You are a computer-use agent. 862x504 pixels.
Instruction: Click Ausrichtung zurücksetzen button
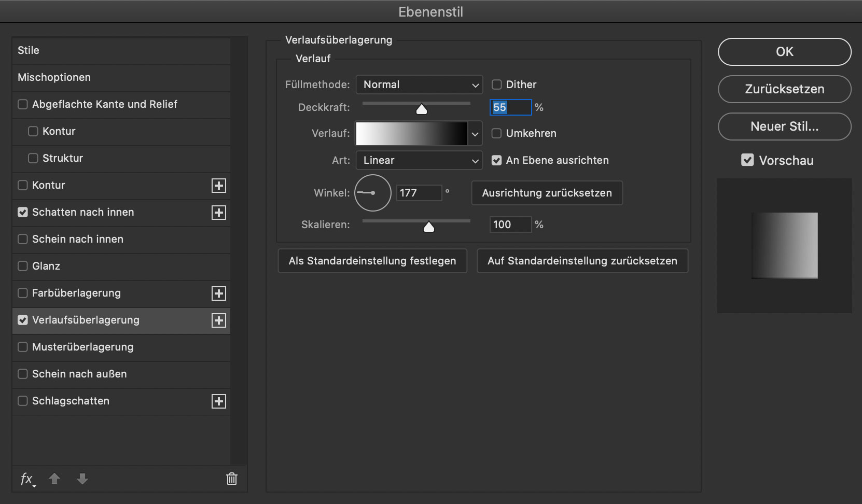tap(547, 193)
